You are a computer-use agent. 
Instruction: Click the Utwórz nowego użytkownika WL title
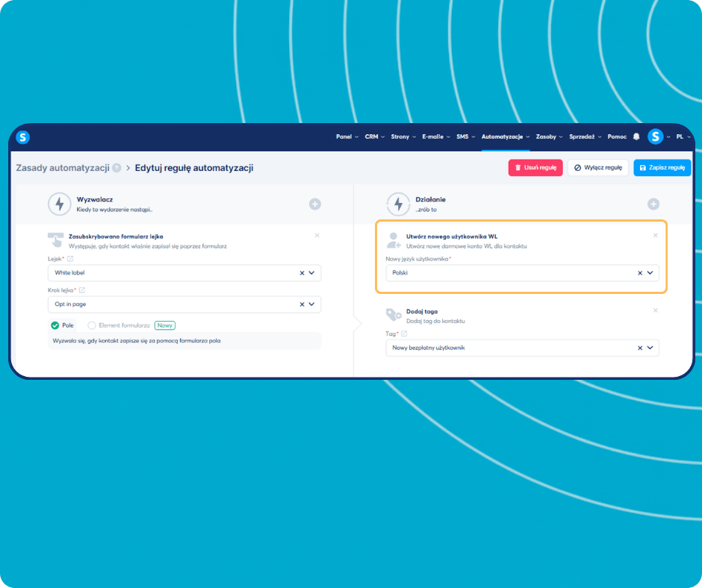pos(452,237)
